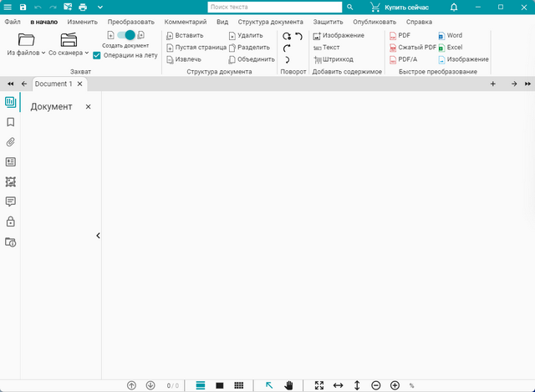Open the bookmarks panel in the sidebar

[x=11, y=122]
